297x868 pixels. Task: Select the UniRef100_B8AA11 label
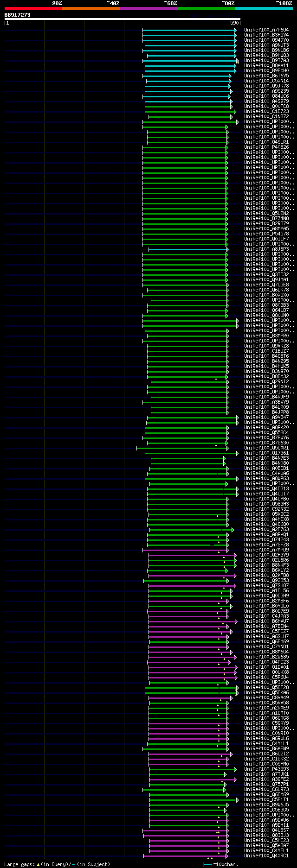266,66
